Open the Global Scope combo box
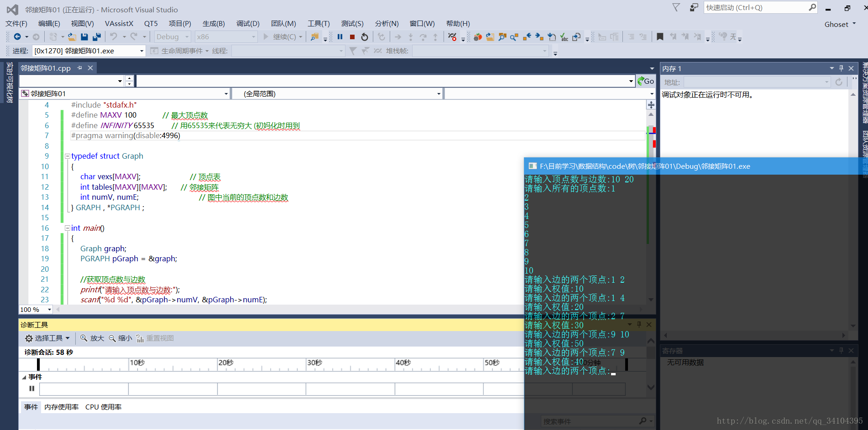The height and width of the screenshot is (430, 868). click(x=337, y=93)
